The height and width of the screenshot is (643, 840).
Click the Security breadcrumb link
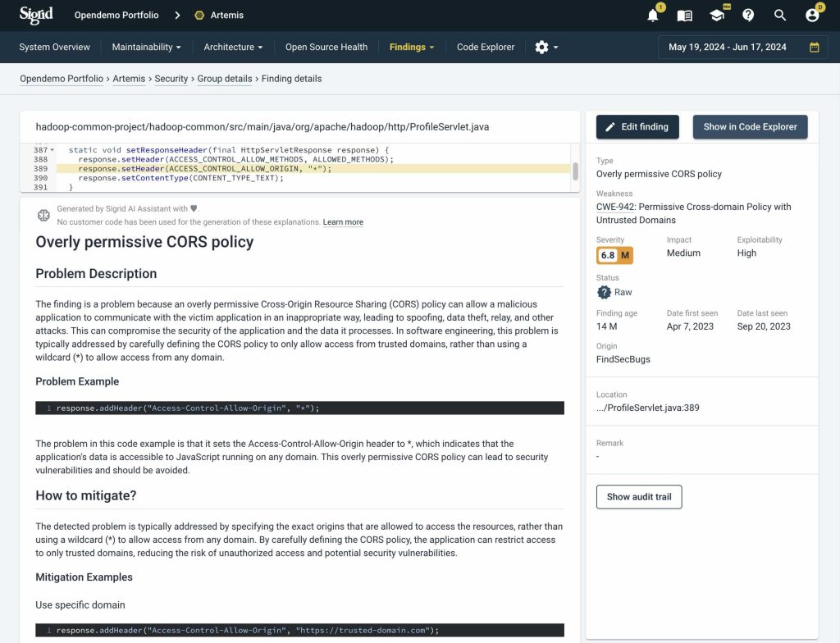point(171,79)
